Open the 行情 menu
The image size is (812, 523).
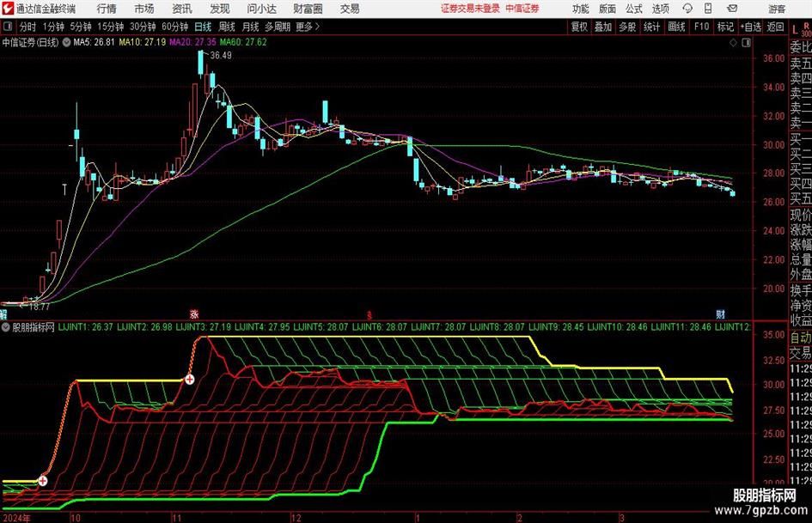[107, 9]
